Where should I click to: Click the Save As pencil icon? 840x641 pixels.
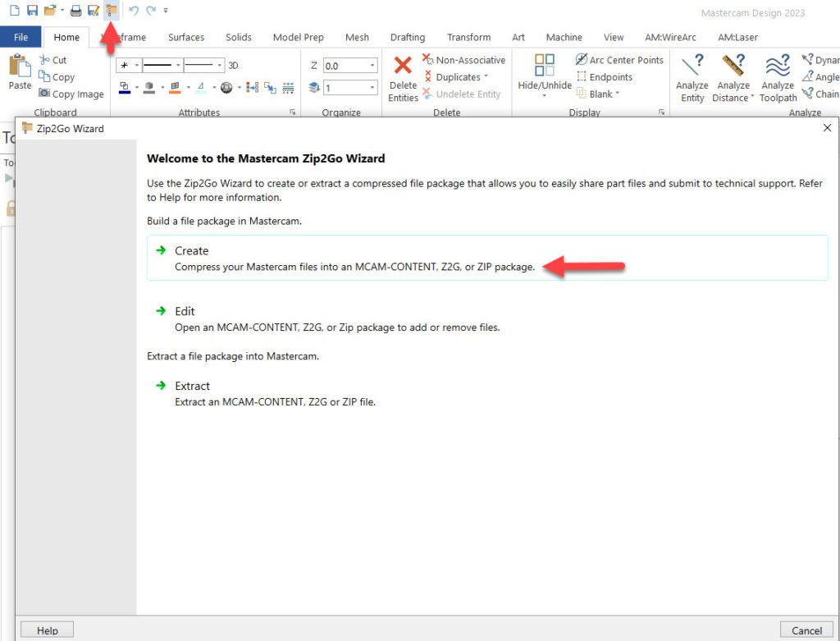[x=94, y=10]
